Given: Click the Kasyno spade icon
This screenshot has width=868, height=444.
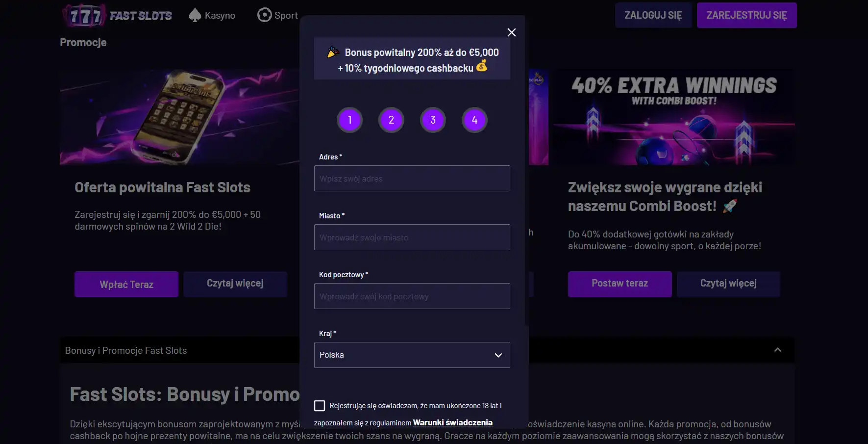Looking at the screenshot, I should 195,15.
